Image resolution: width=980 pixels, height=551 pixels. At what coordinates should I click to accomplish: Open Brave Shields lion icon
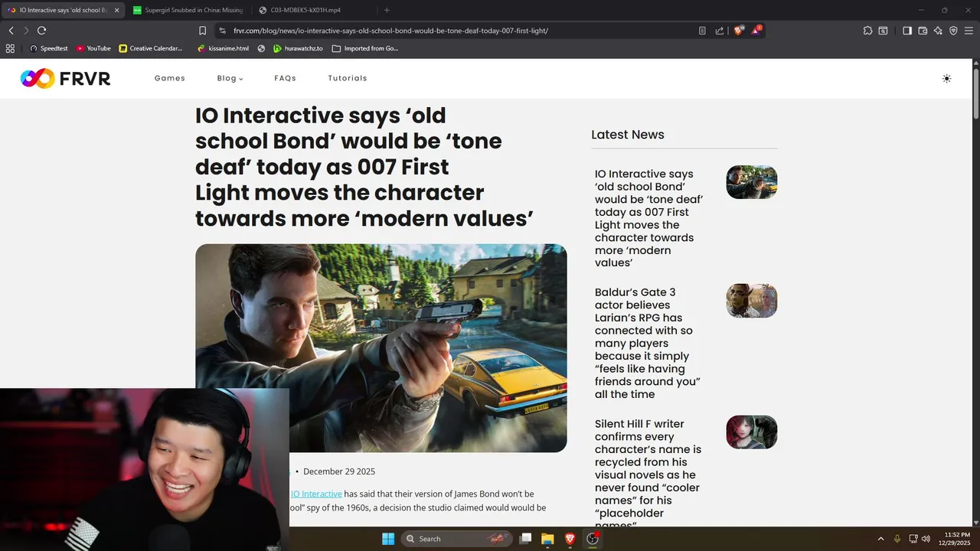[x=739, y=31]
